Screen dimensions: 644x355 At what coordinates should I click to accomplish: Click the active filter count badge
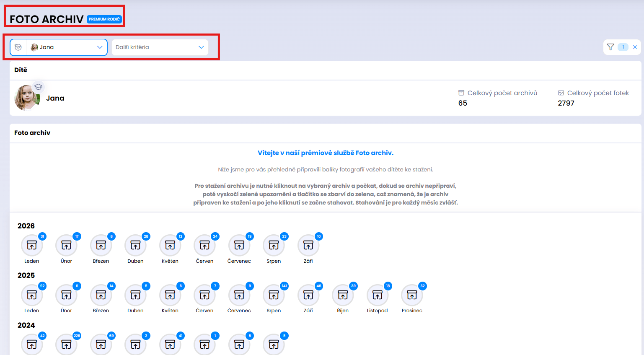pyautogui.click(x=623, y=47)
